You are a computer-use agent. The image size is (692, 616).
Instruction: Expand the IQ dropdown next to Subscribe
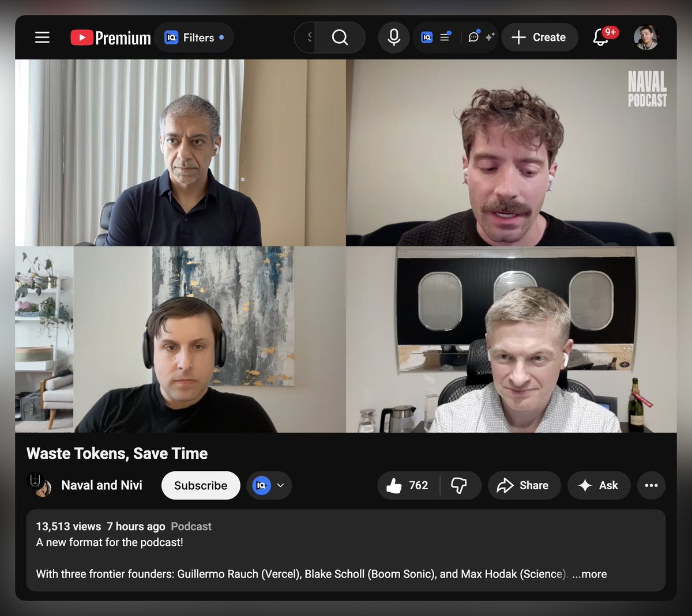pyautogui.click(x=269, y=485)
